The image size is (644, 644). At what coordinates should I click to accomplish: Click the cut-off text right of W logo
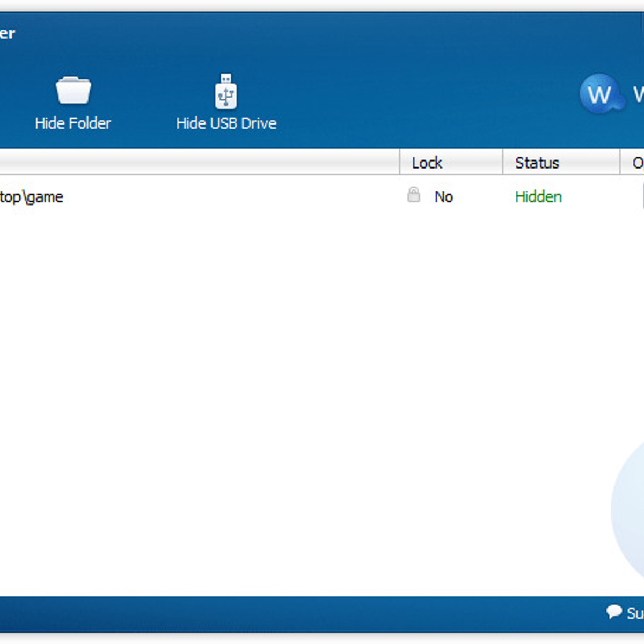click(x=638, y=94)
